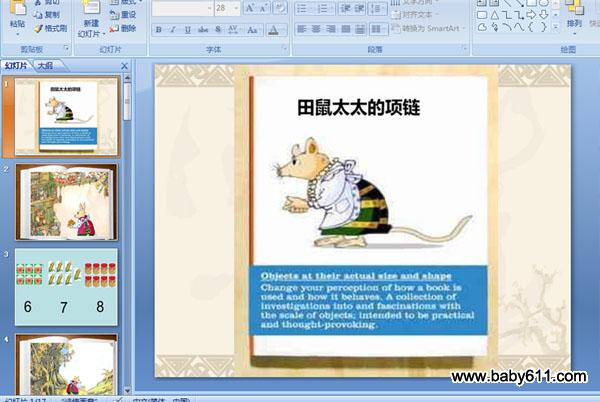
Task: Toggle Center text alignment
Action: [316, 29]
